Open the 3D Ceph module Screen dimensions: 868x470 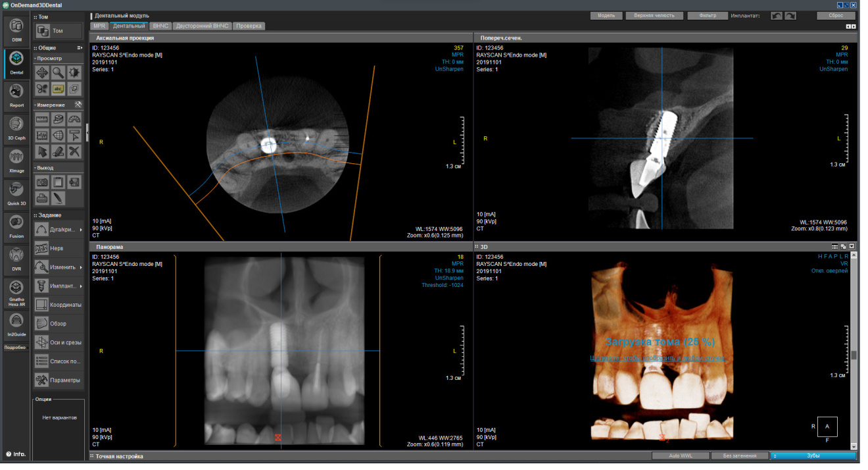pos(16,126)
